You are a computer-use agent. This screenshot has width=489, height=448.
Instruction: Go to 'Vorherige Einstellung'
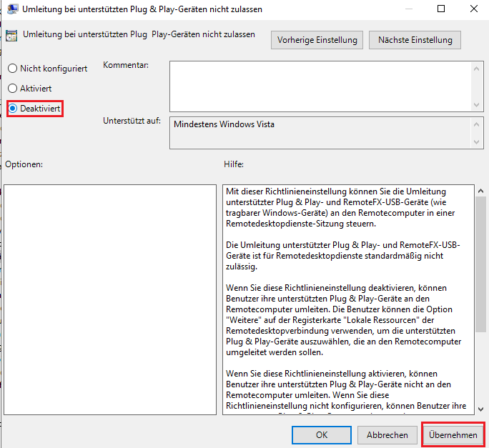317,40
